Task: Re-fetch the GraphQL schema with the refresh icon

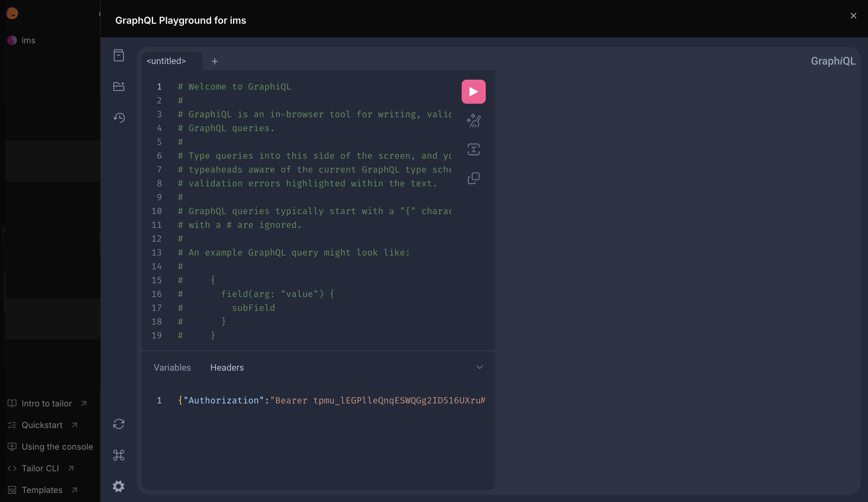Action: tap(119, 424)
